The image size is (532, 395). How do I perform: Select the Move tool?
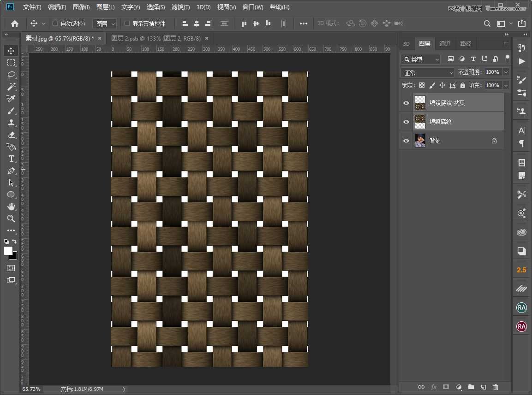11,51
